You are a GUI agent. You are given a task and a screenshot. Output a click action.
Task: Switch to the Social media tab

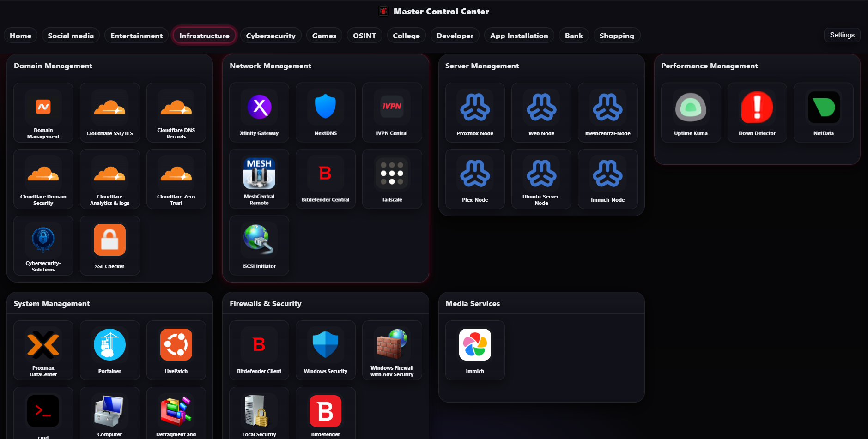[x=71, y=36]
